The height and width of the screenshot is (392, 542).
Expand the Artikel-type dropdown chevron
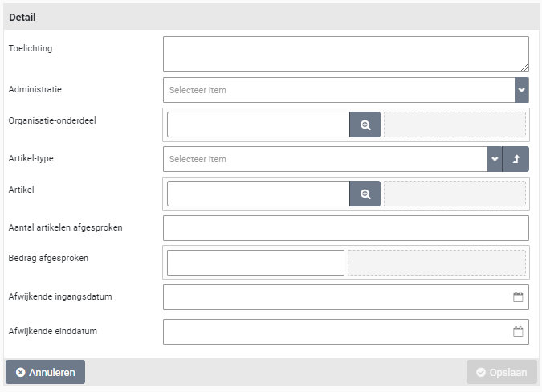click(x=494, y=159)
